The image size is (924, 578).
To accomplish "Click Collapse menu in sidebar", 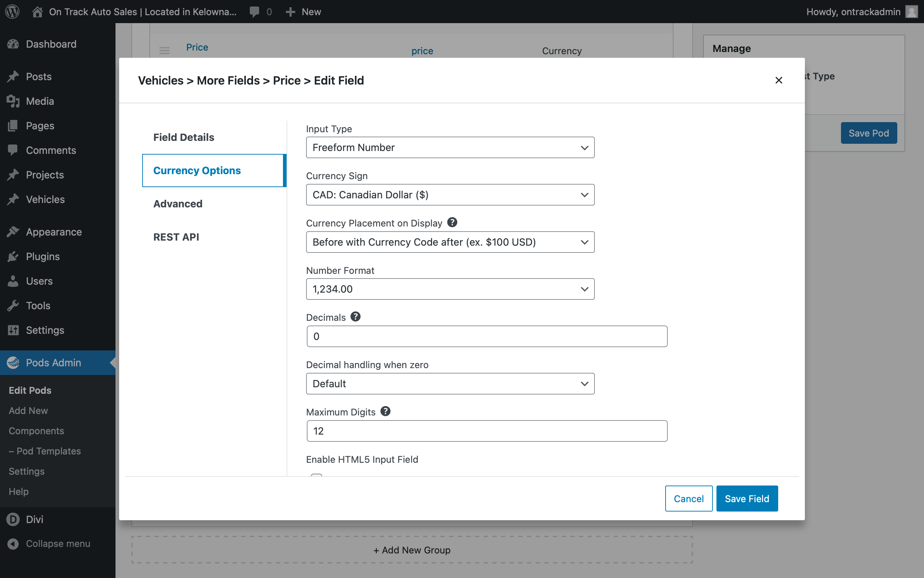I will point(58,544).
